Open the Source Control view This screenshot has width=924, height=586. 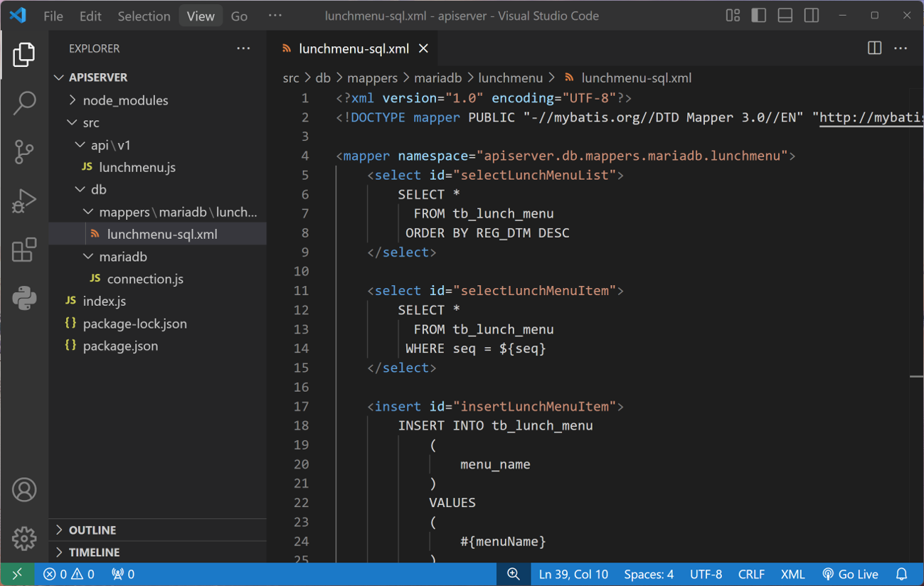pos(24,151)
